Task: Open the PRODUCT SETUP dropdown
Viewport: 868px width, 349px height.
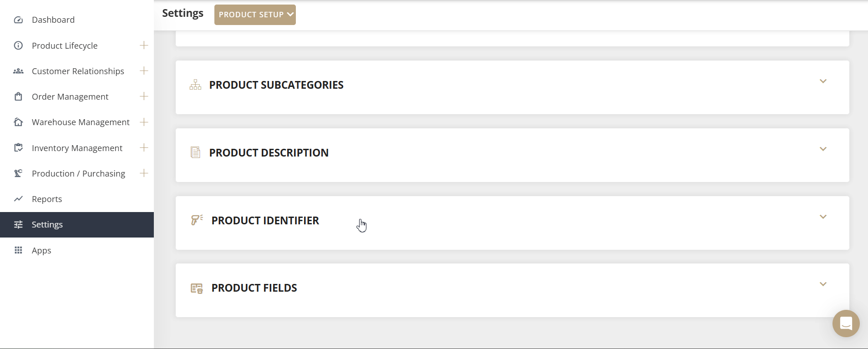Action: [255, 15]
